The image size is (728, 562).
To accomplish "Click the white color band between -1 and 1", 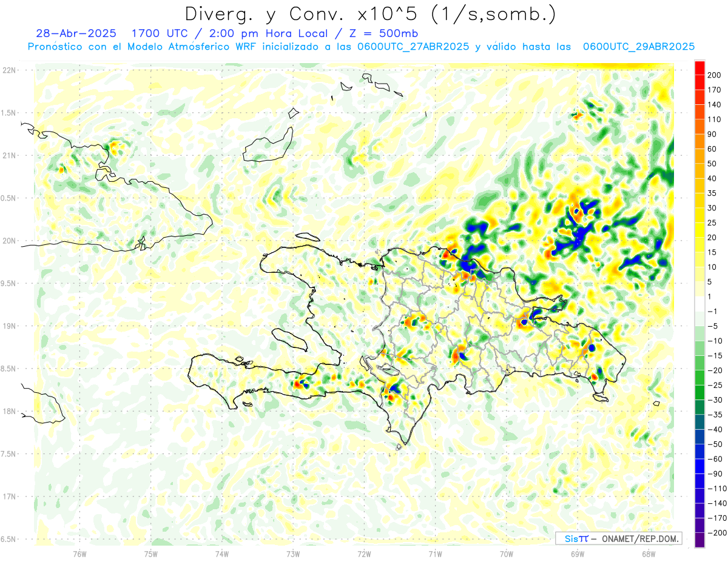I will [699, 304].
